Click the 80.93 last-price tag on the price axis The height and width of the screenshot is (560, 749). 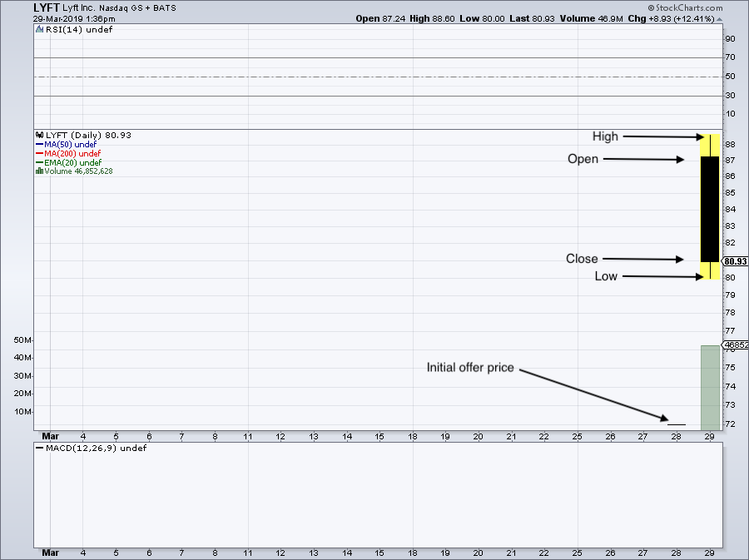point(735,261)
